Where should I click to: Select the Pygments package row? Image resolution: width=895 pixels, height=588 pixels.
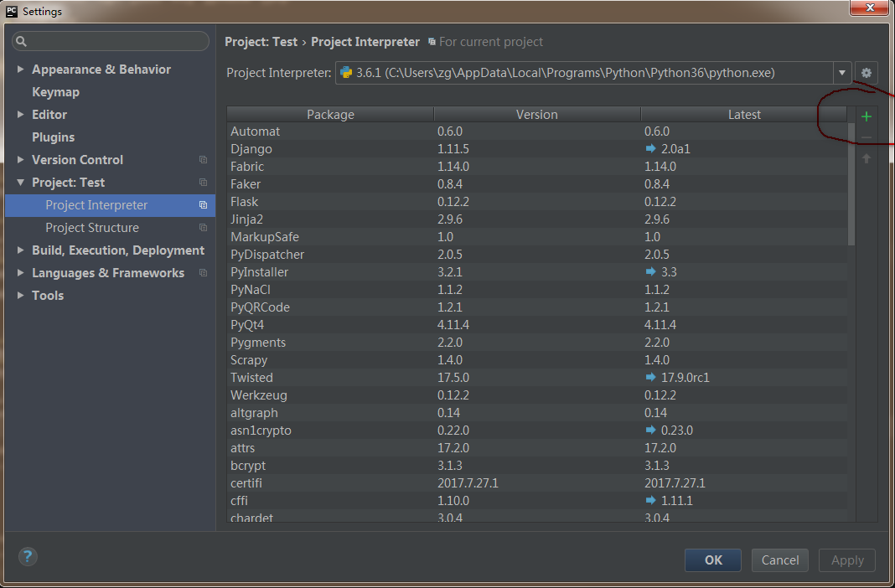tap(537, 343)
